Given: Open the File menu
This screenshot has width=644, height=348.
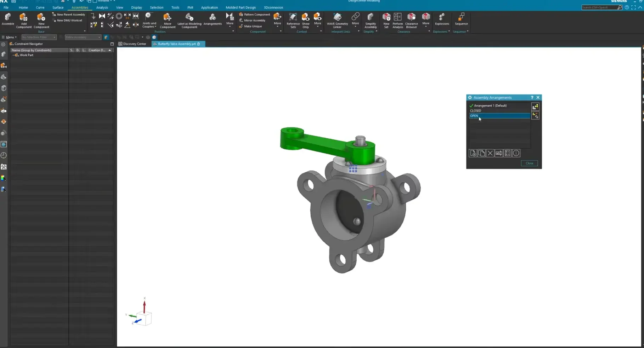Looking at the screenshot, I should coord(6,7).
